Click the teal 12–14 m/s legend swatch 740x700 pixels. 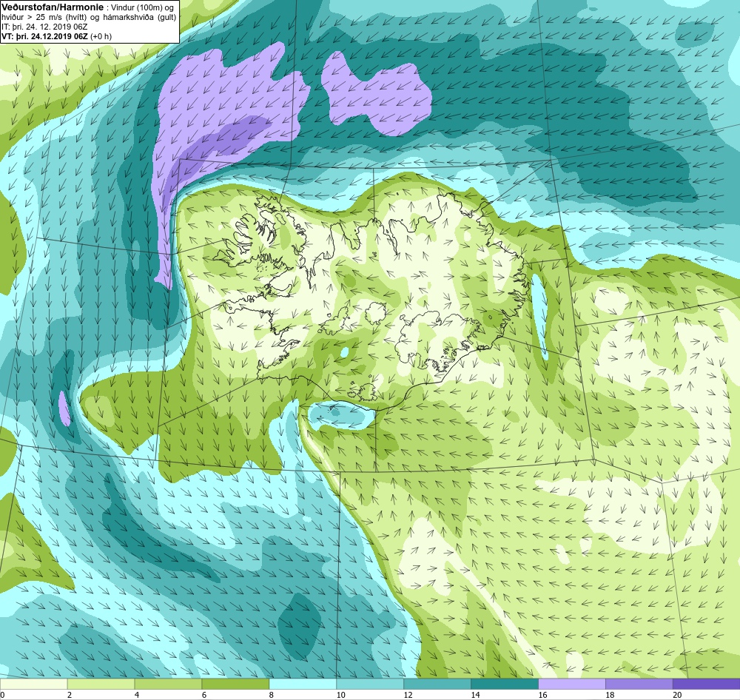point(437,684)
